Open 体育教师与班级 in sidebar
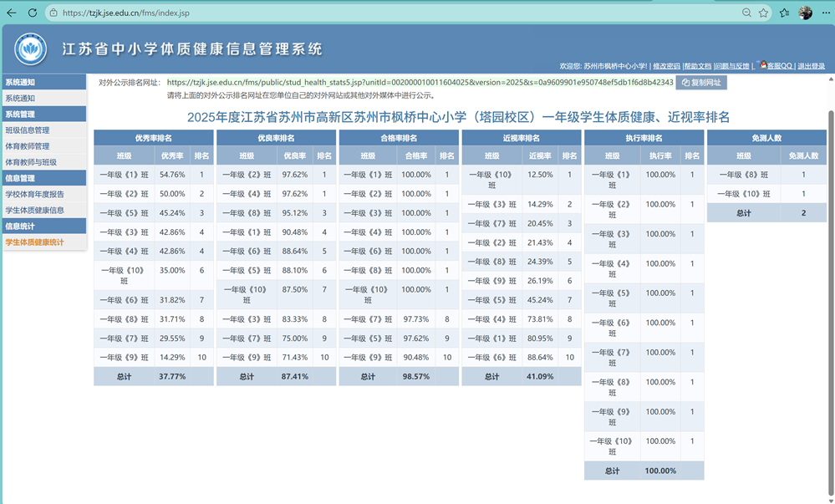The height and width of the screenshot is (504, 835). (44, 162)
